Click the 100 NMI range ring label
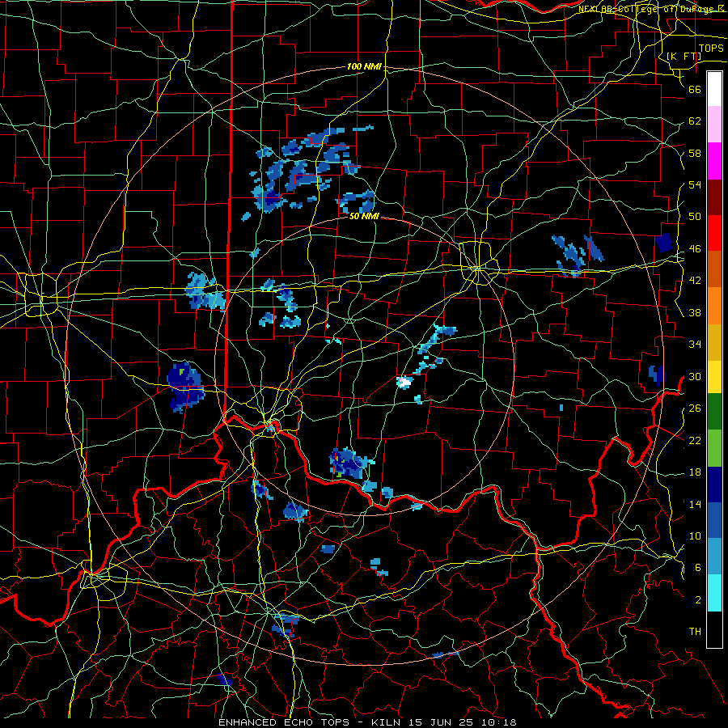The height and width of the screenshot is (728, 728). (365, 66)
